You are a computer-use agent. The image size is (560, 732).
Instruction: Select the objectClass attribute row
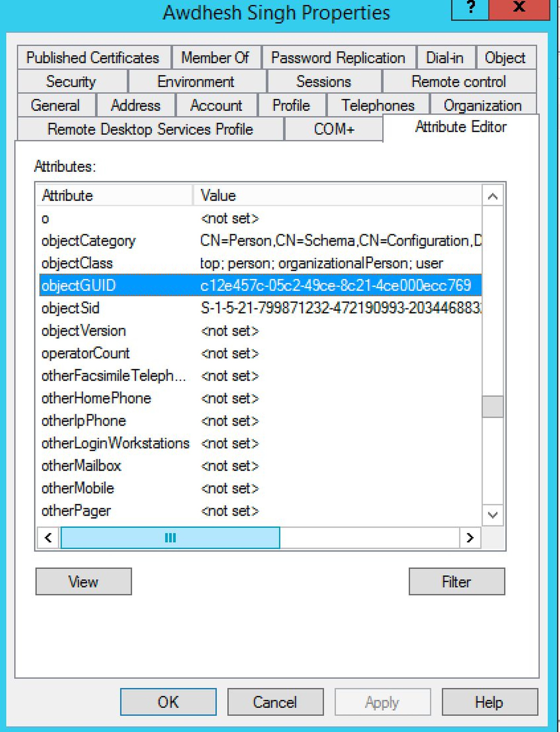(233, 263)
